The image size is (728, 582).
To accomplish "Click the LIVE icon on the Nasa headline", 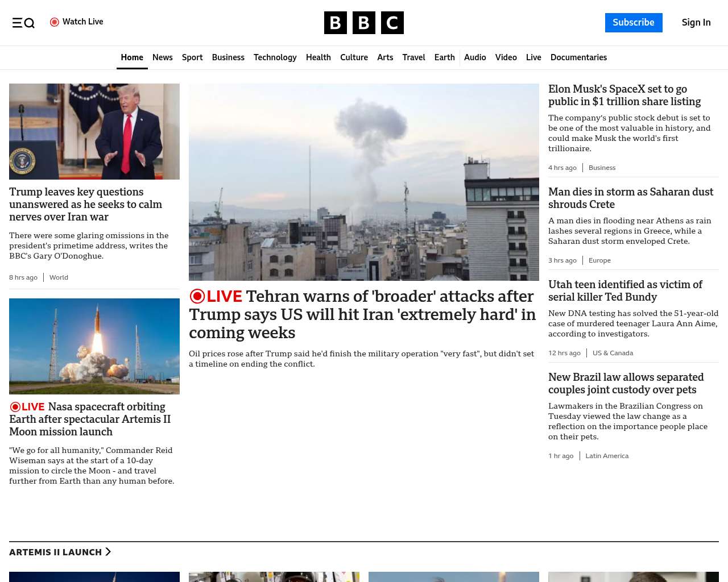I will 15,407.
